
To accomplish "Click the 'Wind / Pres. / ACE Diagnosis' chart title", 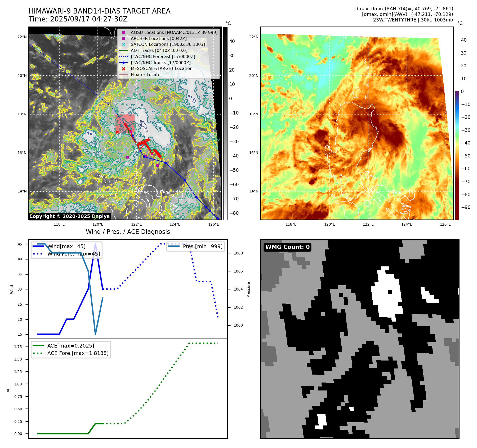I will (x=128, y=232).
